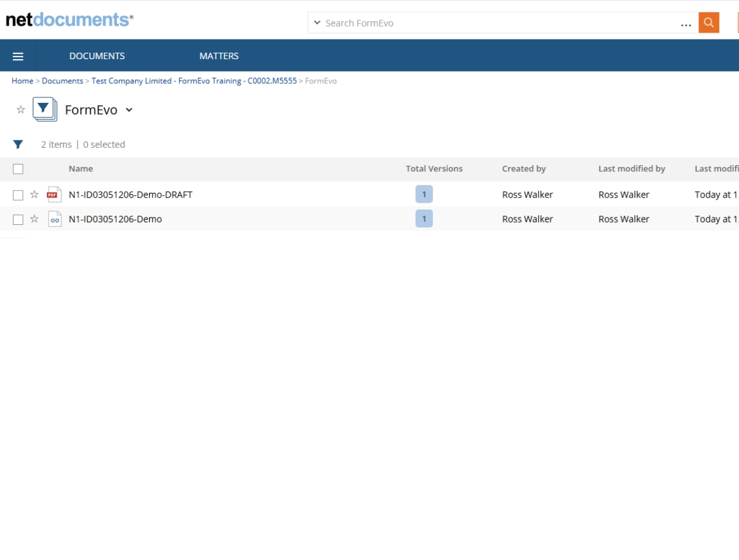Image resolution: width=739 pixels, height=560 pixels.
Task: Favorite the FormEvo filter with star
Action: (x=20, y=110)
